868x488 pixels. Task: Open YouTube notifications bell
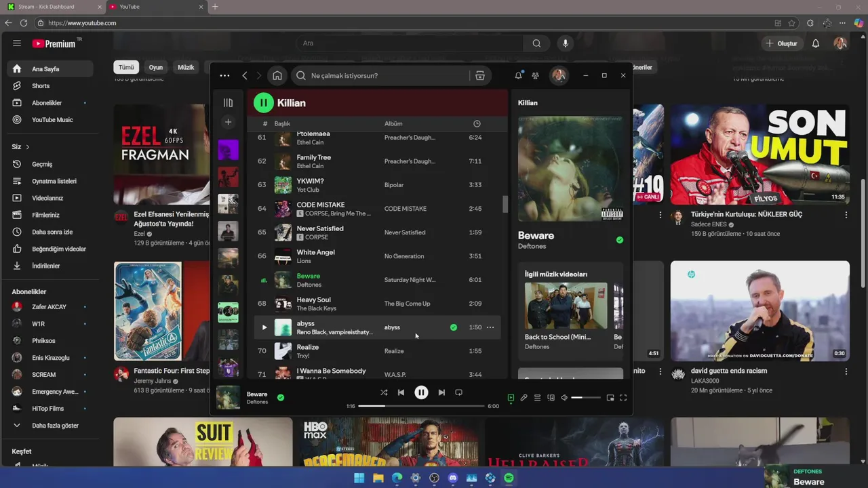point(816,43)
